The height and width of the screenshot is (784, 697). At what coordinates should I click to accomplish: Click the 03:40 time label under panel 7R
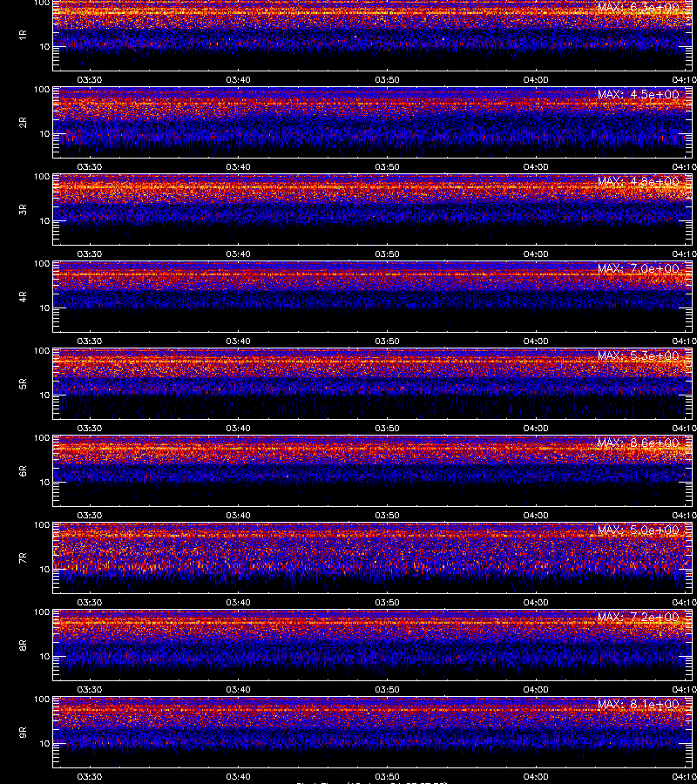[x=238, y=603]
